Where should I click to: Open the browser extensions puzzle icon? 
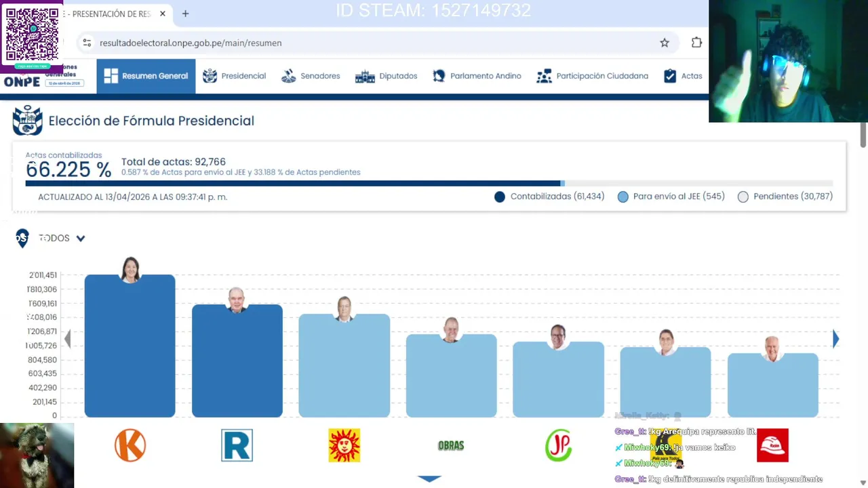pos(696,43)
